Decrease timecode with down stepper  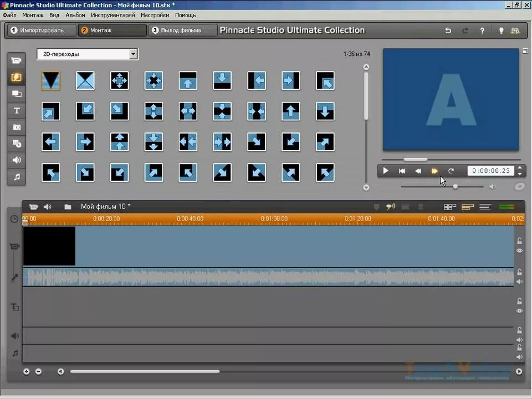(520, 173)
